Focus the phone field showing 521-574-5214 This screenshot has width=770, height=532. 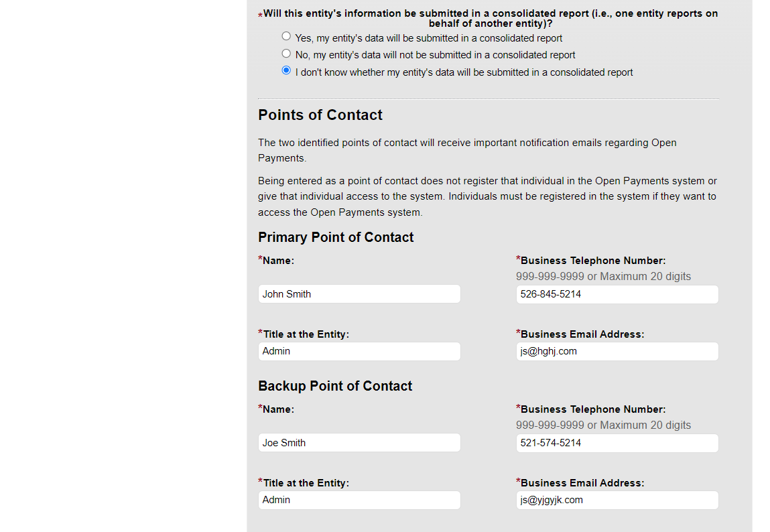coord(617,443)
